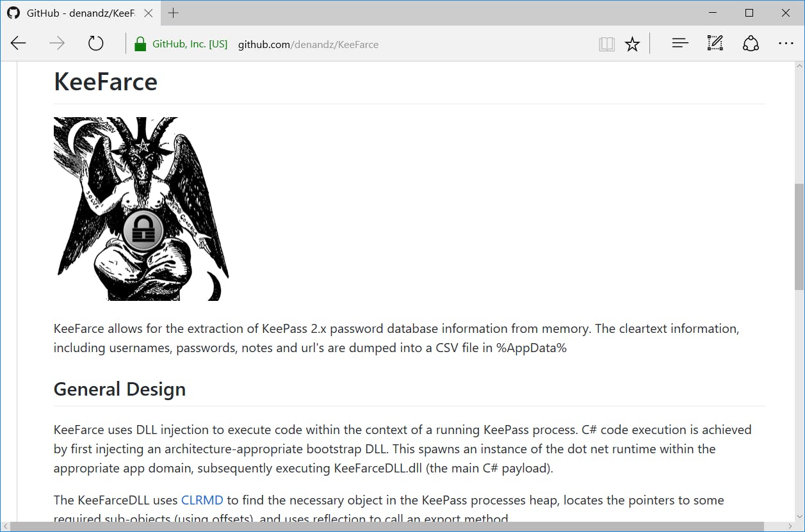This screenshot has width=805, height=532.
Task: Open the Hub lines icon
Action: pyautogui.click(x=680, y=44)
